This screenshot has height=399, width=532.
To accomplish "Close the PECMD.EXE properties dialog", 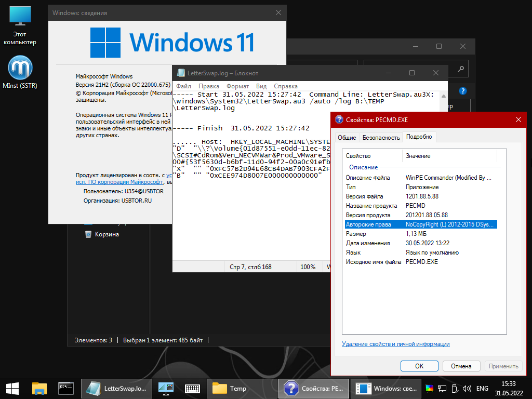I will 518,119.
